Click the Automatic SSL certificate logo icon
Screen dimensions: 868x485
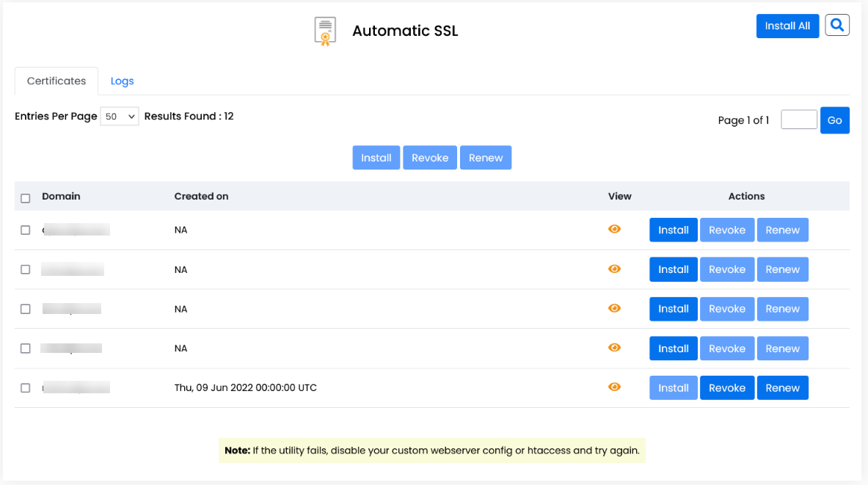pyautogui.click(x=324, y=31)
